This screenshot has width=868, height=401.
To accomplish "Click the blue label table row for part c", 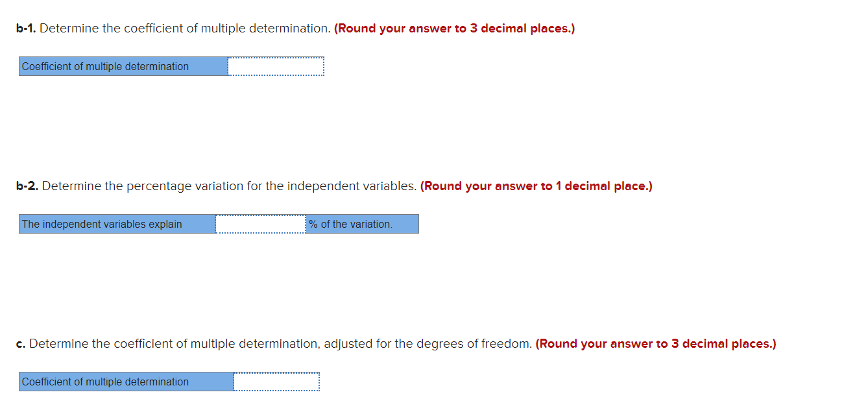I will pos(123,382).
